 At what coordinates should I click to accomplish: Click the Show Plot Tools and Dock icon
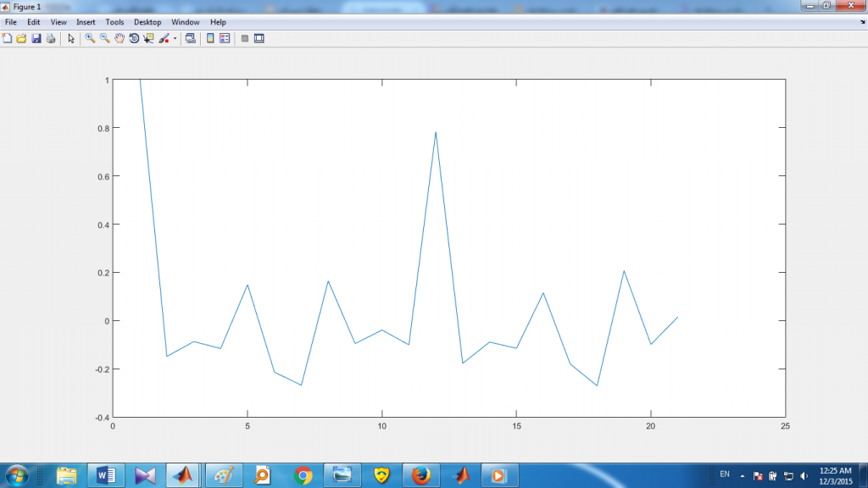click(259, 38)
